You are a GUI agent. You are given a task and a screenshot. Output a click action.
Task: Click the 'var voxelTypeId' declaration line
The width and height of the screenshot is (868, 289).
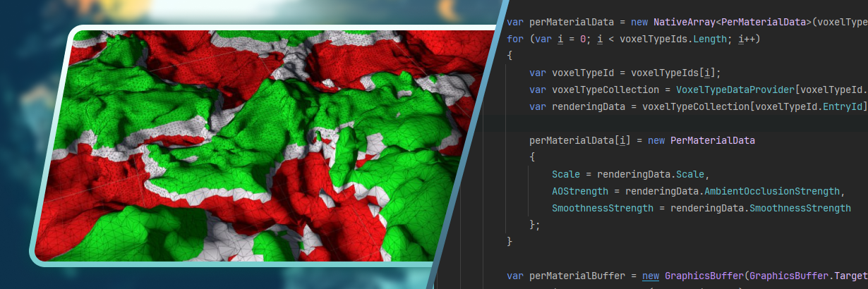[625, 73]
